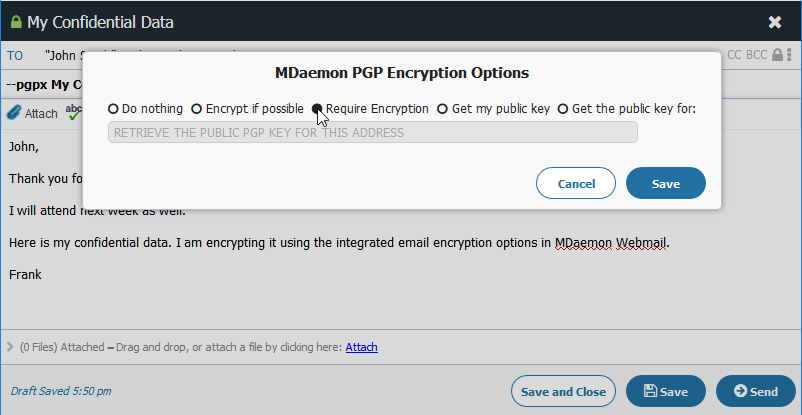
Task: Run the abc spell check icon
Action: click(x=74, y=112)
